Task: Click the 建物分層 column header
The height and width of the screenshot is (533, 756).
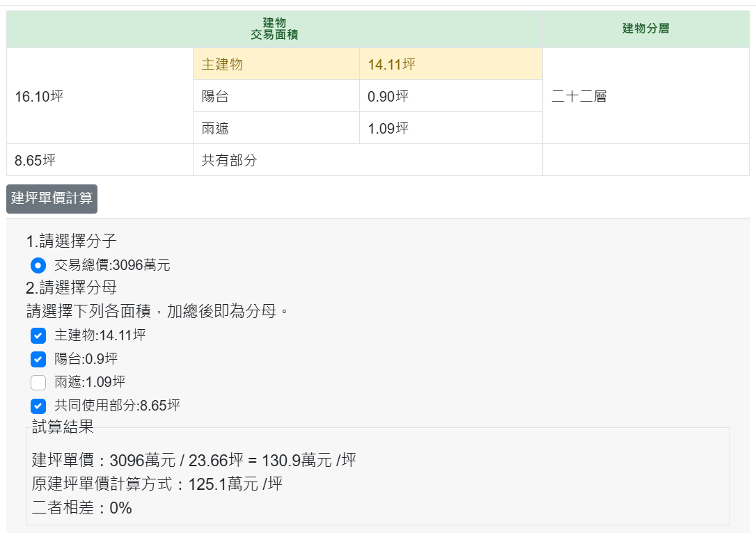Action: pos(645,29)
